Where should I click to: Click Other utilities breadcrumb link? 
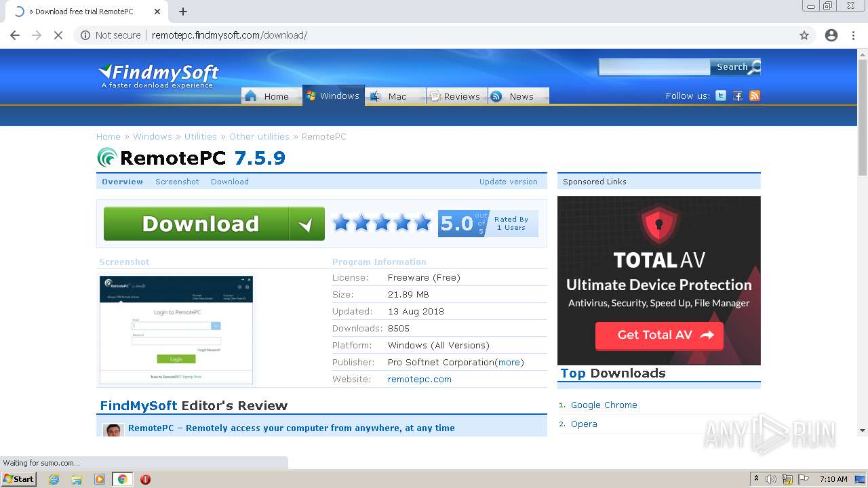(259, 136)
